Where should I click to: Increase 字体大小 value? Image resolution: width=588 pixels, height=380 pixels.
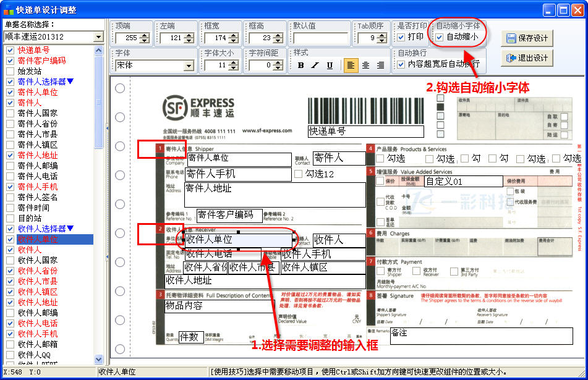[234, 62]
